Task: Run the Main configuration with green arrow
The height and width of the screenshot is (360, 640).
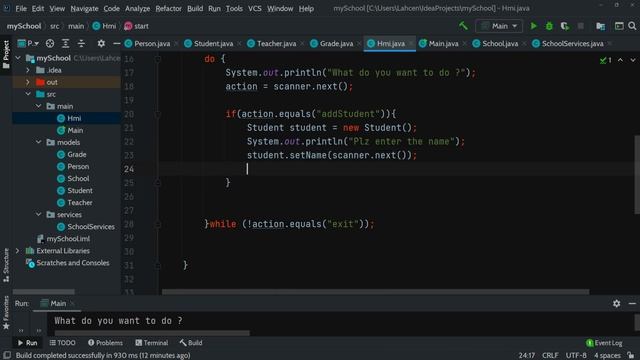Action: point(533,26)
